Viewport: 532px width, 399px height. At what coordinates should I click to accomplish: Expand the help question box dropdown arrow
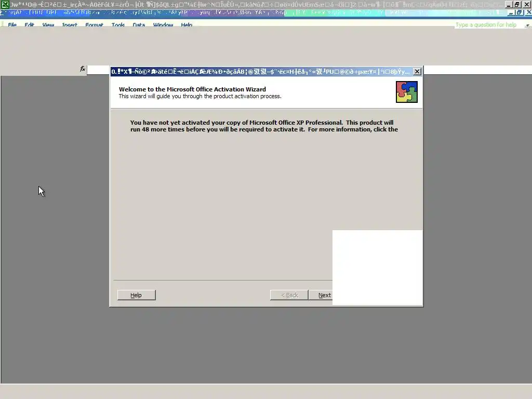point(527,25)
